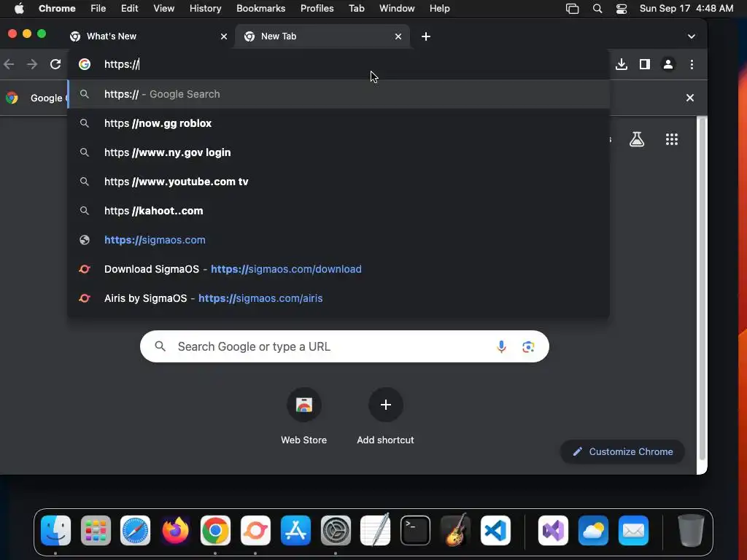The height and width of the screenshot is (560, 747).
Task: Open the Tab menu
Action: click(356, 8)
